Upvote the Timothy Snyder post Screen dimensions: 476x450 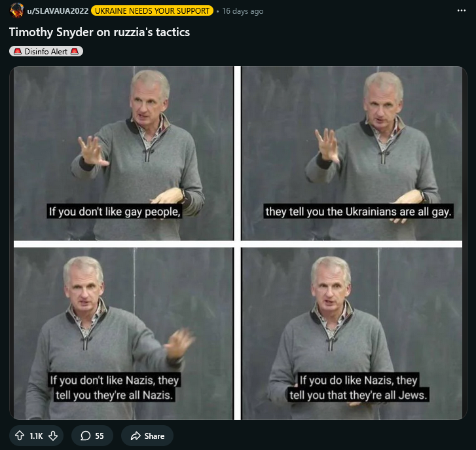(x=20, y=436)
